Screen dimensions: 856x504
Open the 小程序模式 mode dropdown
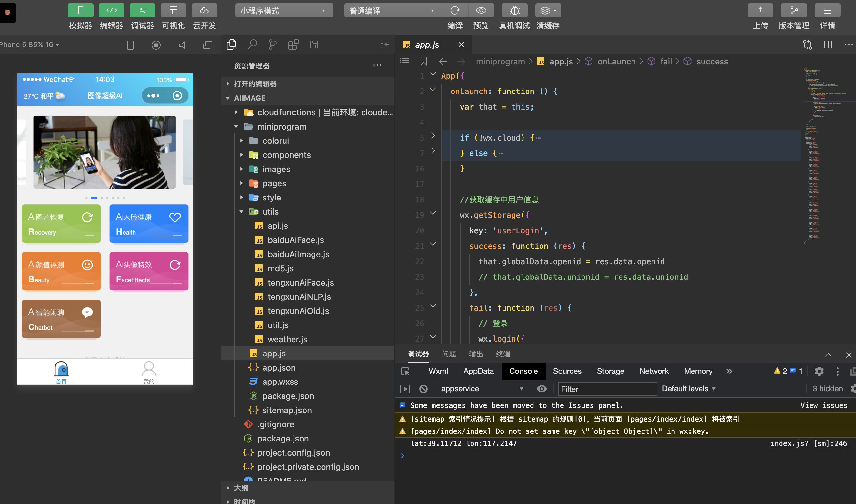[x=284, y=11]
